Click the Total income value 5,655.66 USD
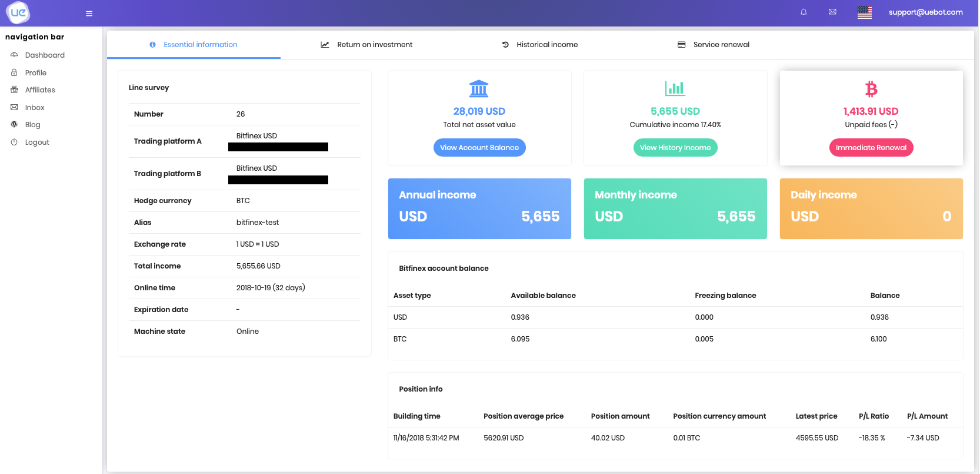The height and width of the screenshot is (474, 980). [258, 266]
